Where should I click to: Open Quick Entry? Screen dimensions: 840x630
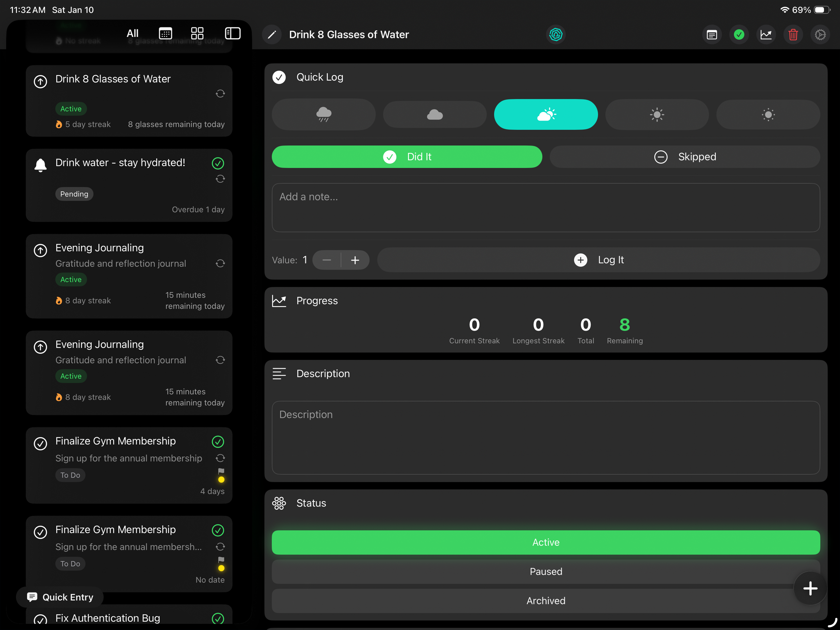[60, 597]
